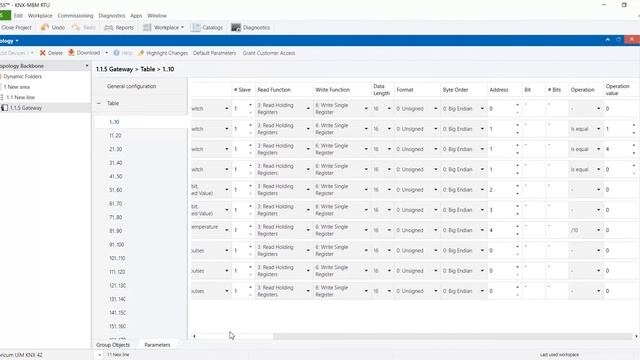
Task: Open the Reports icon in toolbar
Action: (x=109, y=27)
